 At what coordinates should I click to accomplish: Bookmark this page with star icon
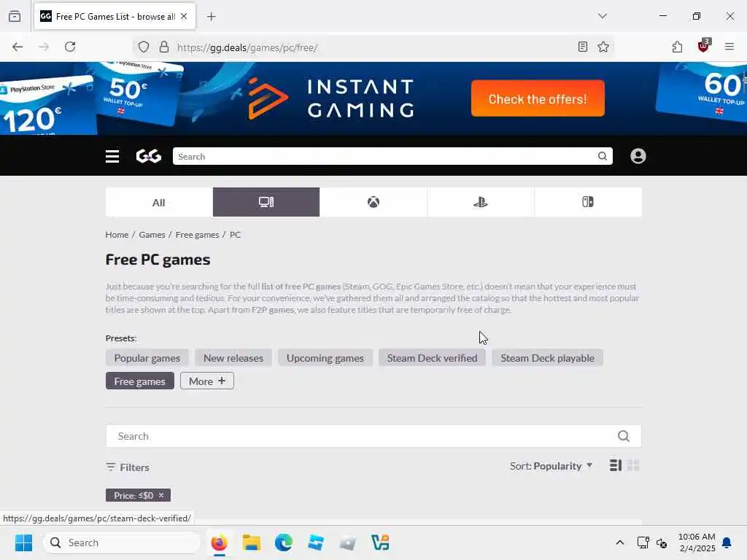click(603, 47)
